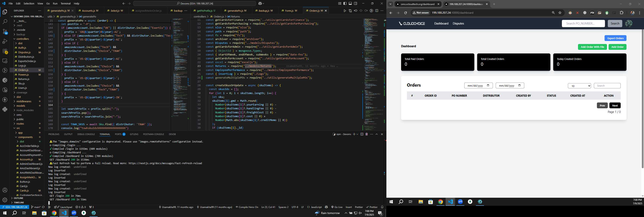Run the file with the Run triangle icon
Image resolution: width=644 pixels, height=217 pixels.
(345, 11)
